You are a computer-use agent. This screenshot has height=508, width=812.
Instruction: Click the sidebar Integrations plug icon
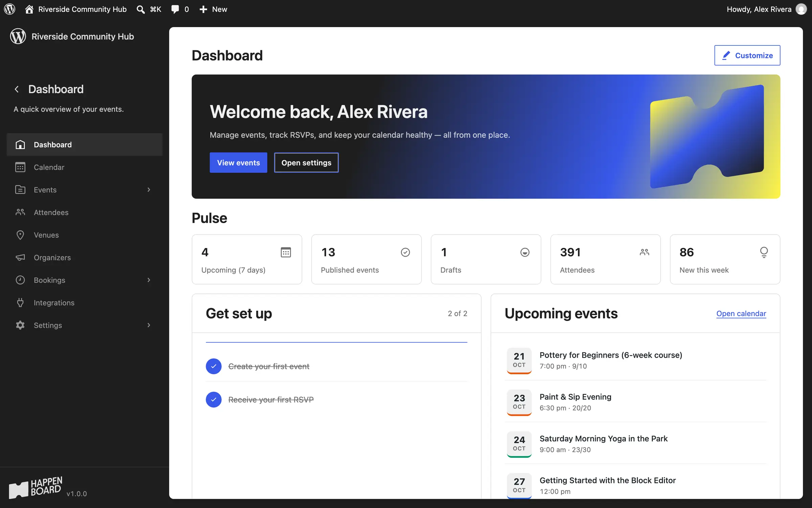(20, 302)
